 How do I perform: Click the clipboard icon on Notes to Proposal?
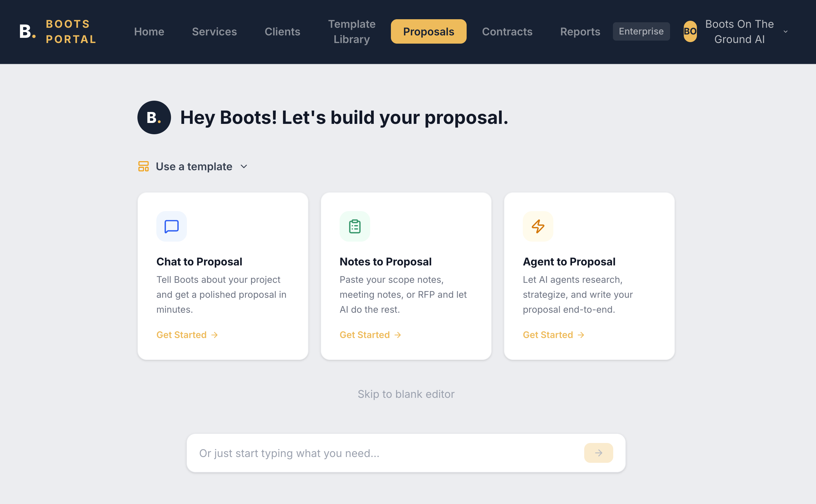point(355,226)
